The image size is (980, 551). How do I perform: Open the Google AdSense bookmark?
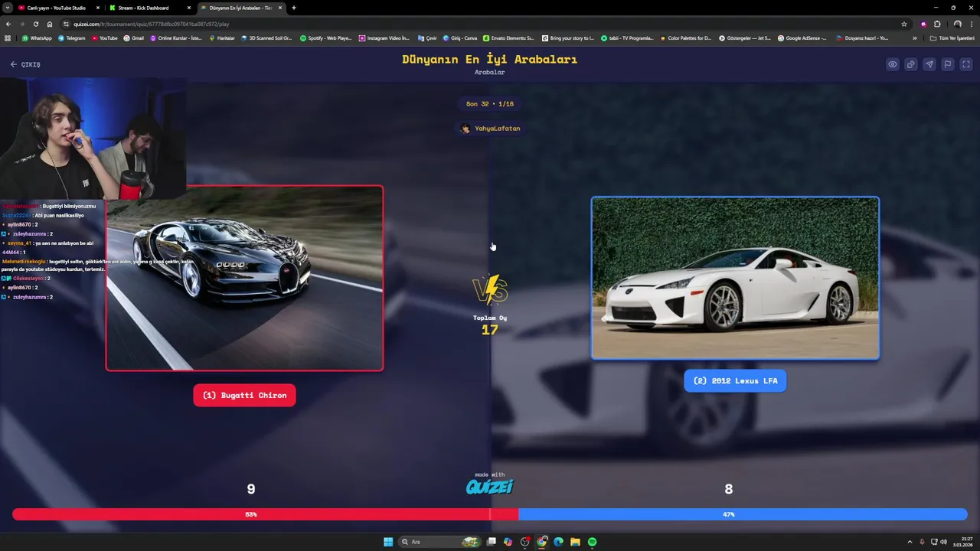tap(802, 37)
